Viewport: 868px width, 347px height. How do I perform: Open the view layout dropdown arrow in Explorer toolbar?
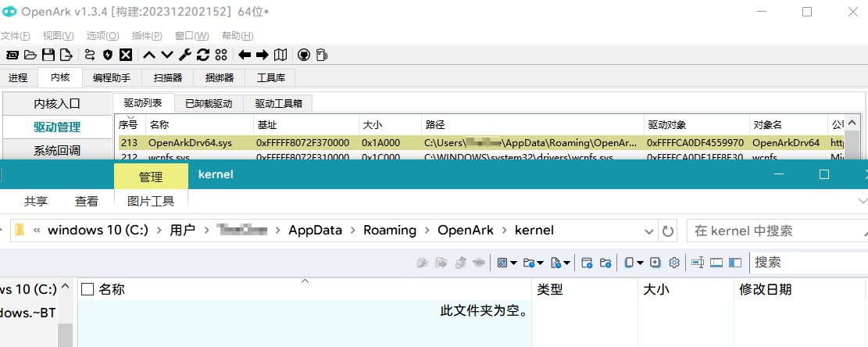pyautogui.click(x=513, y=263)
